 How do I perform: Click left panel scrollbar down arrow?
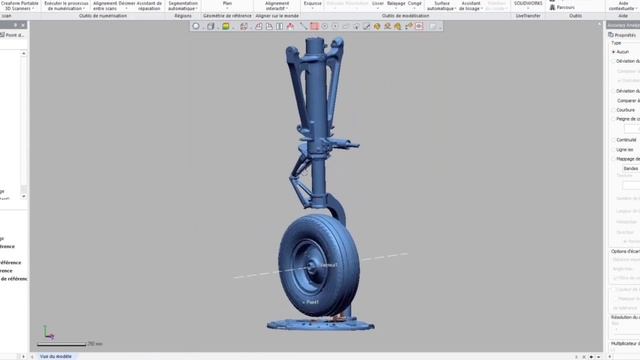pos(24,196)
